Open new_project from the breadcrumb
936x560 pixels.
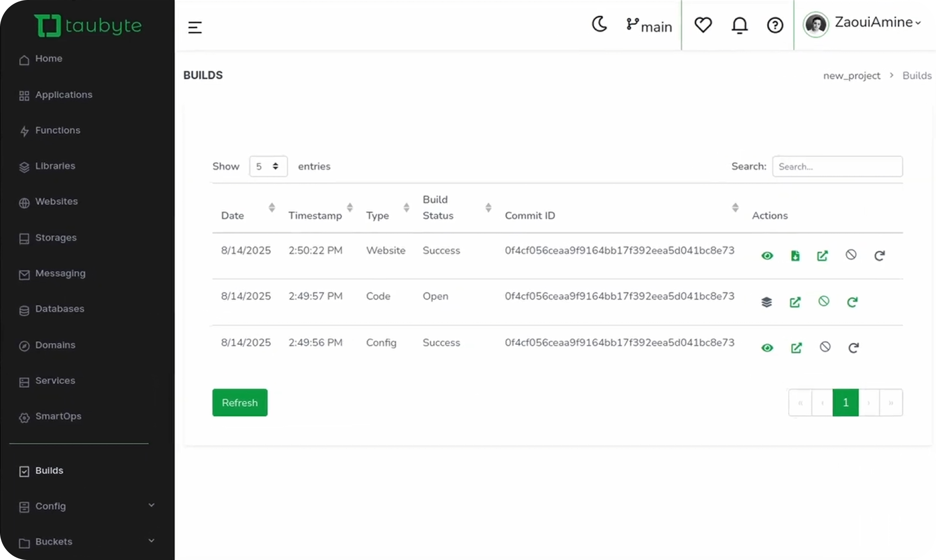tap(851, 75)
